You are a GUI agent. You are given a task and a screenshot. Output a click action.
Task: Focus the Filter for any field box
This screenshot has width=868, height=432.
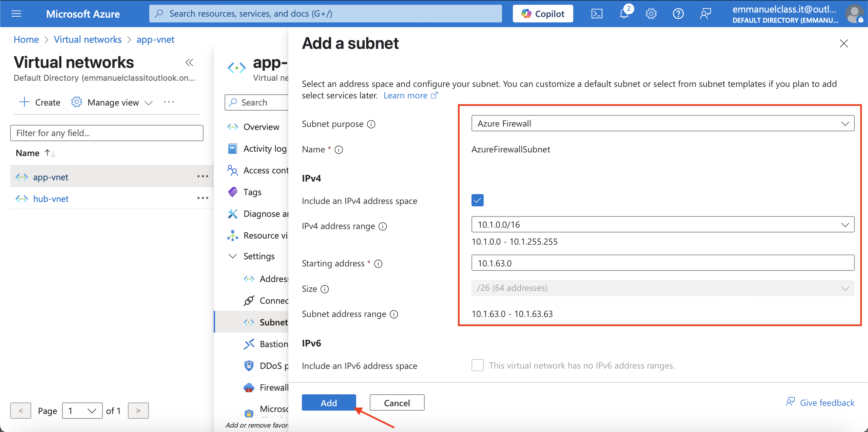107,133
